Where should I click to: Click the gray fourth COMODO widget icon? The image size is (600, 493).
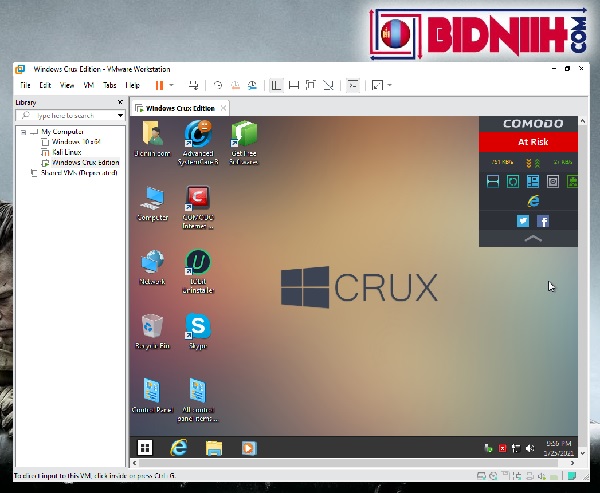pos(553,181)
